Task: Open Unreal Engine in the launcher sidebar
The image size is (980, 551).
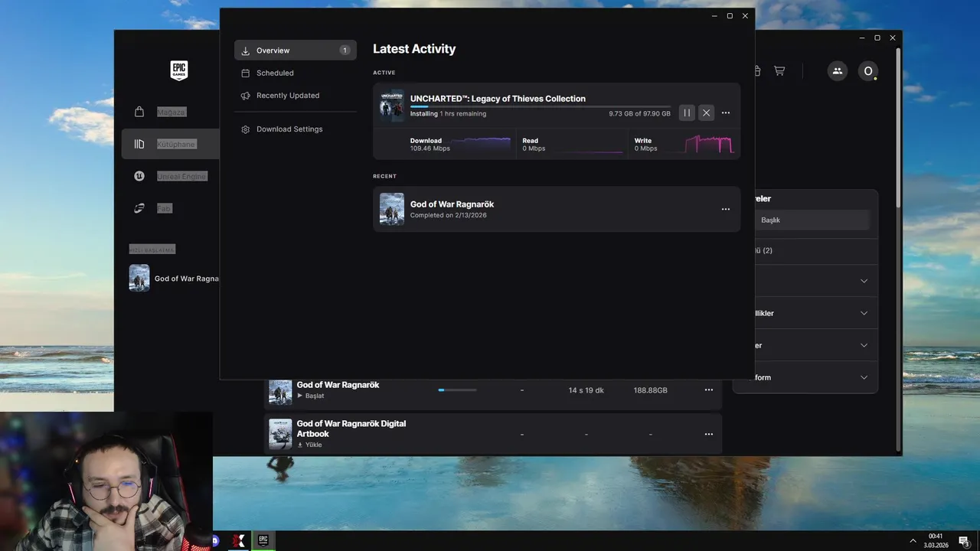Action: [x=170, y=176]
